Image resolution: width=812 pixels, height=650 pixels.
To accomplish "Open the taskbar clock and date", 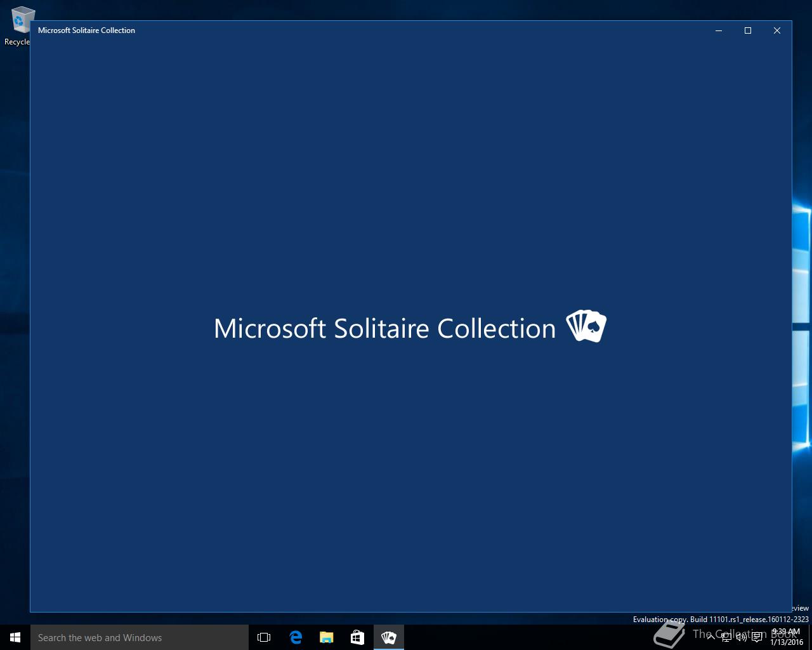I will [x=787, y=637].
